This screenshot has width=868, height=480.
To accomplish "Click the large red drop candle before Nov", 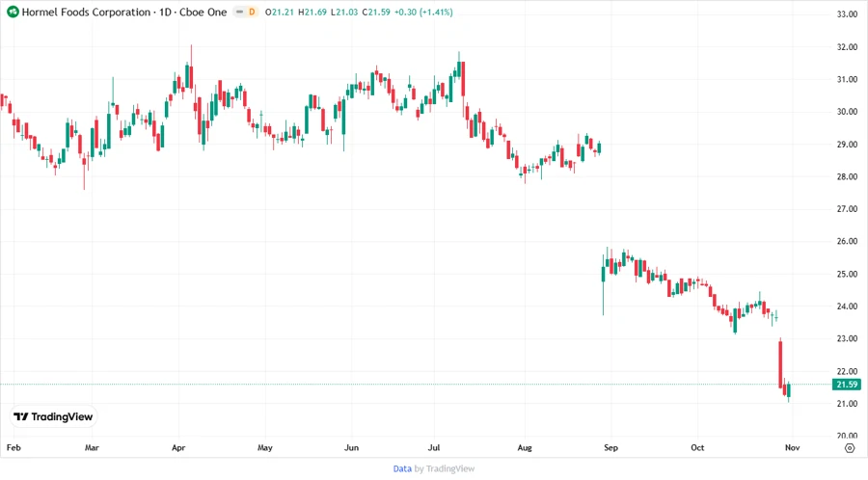I will coord(780,363).
